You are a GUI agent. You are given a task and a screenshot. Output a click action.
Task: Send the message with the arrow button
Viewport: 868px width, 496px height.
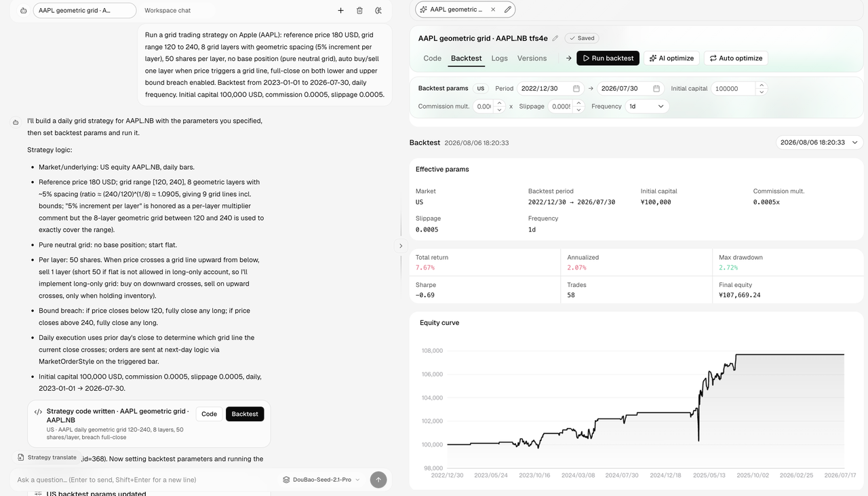(x=378, y=480)
